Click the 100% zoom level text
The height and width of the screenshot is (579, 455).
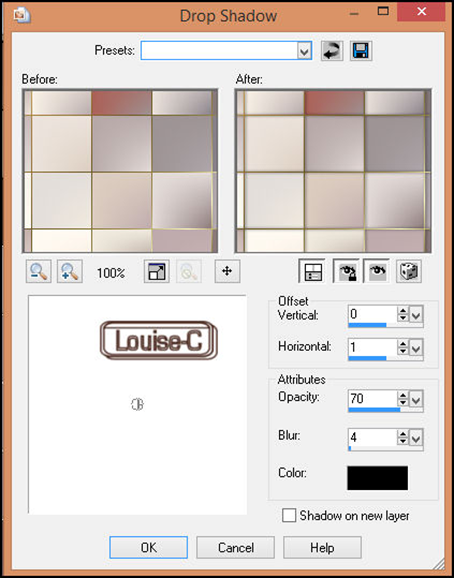tap(111, 273)
